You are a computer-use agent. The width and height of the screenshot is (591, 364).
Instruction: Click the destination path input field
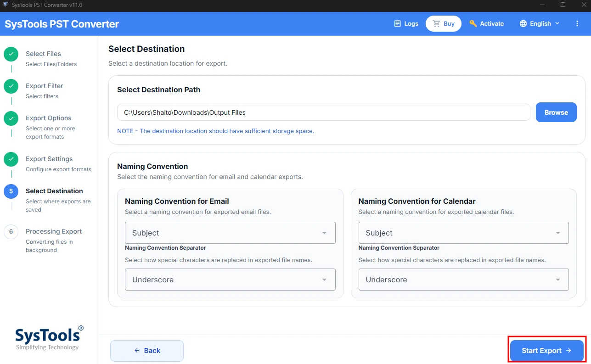(x=324, y=112)
